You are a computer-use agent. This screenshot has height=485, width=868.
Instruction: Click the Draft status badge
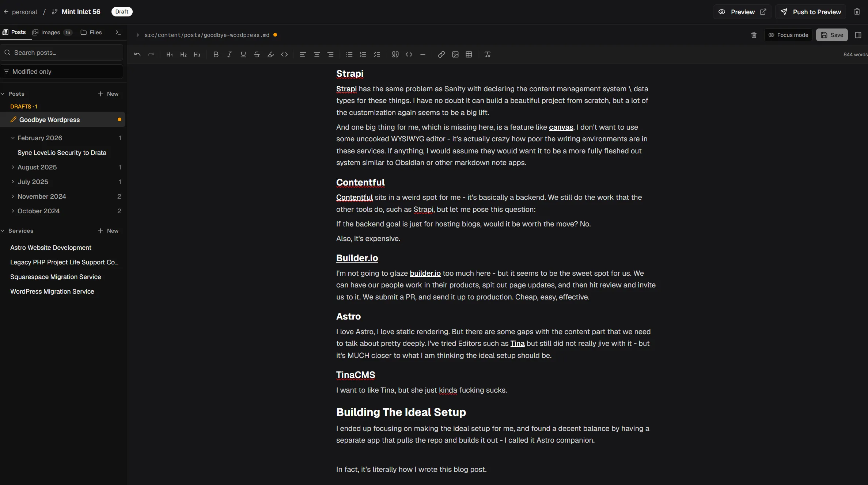pyautogui.click(x=122, y=12)
